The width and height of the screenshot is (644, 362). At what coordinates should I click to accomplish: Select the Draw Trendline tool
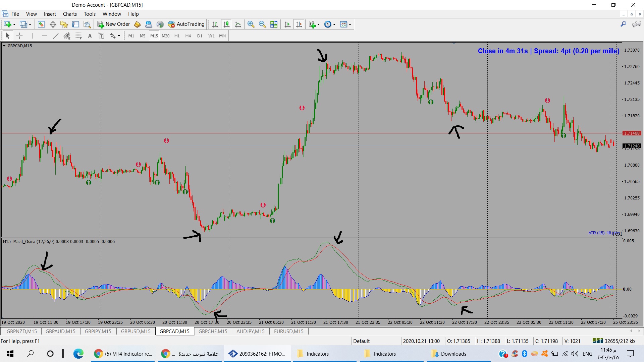[56, 36]
